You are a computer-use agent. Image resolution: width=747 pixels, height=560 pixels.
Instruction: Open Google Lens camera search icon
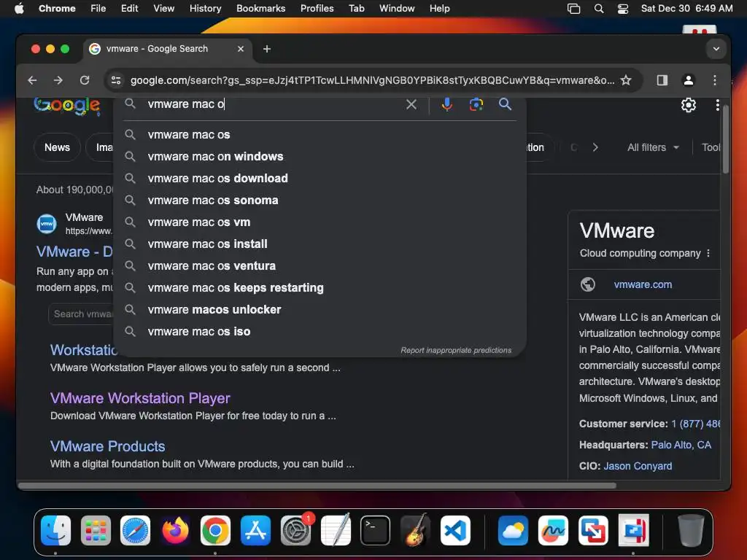[x=476, y=104]
